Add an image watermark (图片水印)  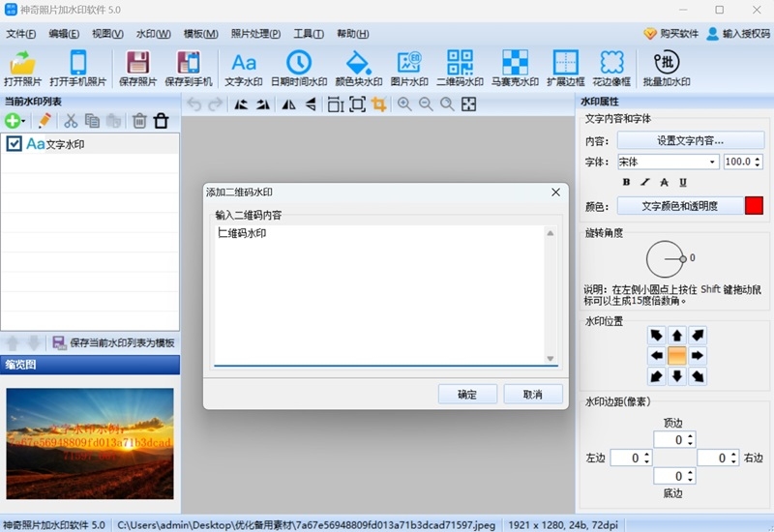(409, 69)
